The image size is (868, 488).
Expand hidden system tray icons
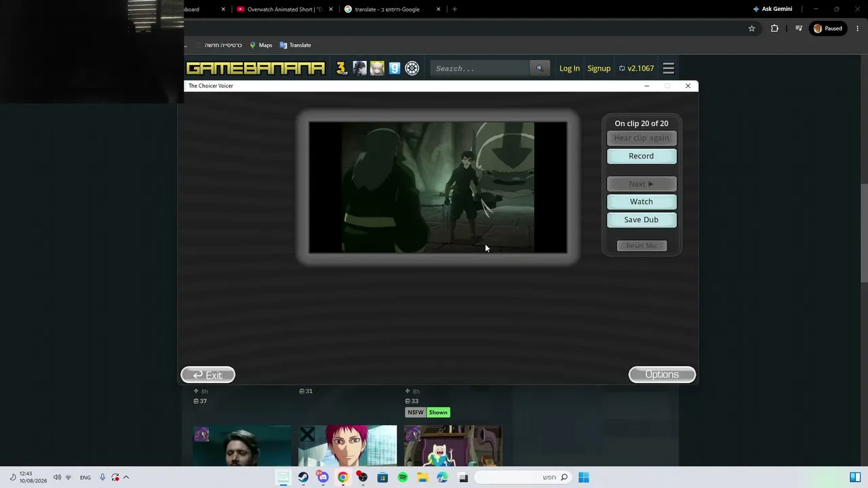126,478
